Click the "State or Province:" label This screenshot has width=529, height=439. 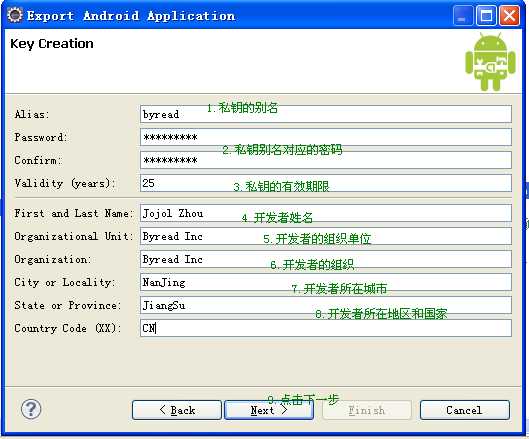(x=67, y=305)
